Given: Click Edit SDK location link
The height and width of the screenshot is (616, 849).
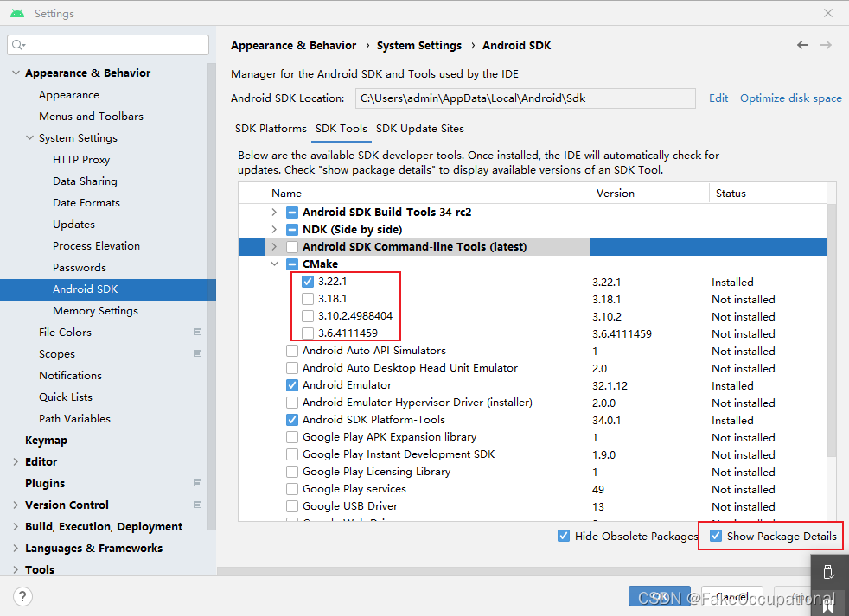Looking at the screenshot, I should (x=718, y=98).
